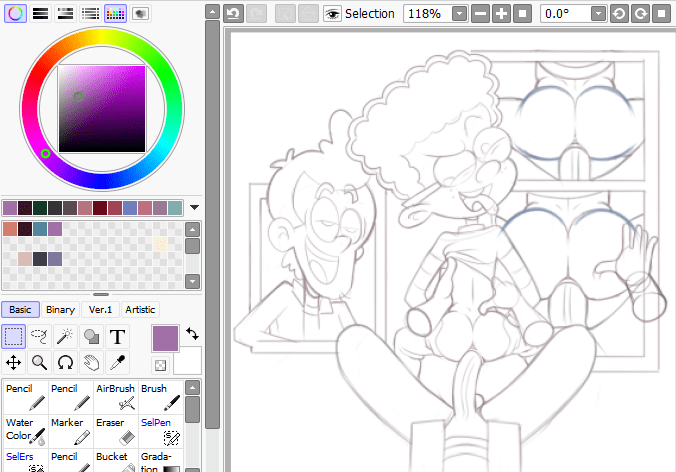The width and height of the screenshot is (676, 472).
Task: Open the zoom percentage dropdown
Action: (460, 14)
